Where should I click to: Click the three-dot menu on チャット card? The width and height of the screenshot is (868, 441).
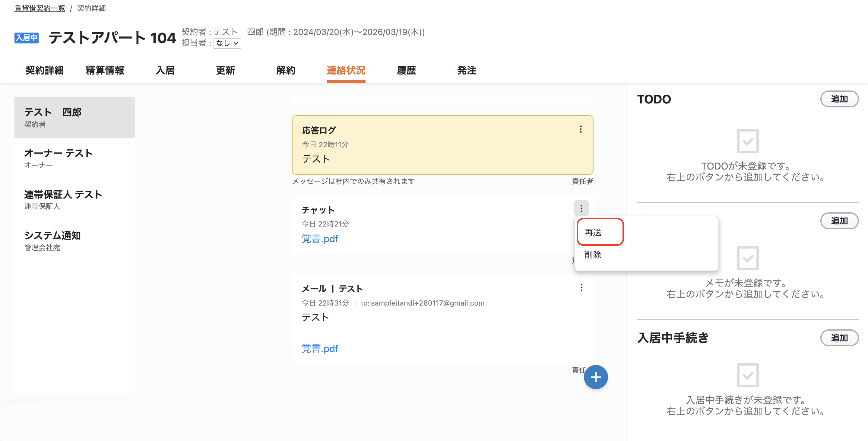(x=581, y=208)
